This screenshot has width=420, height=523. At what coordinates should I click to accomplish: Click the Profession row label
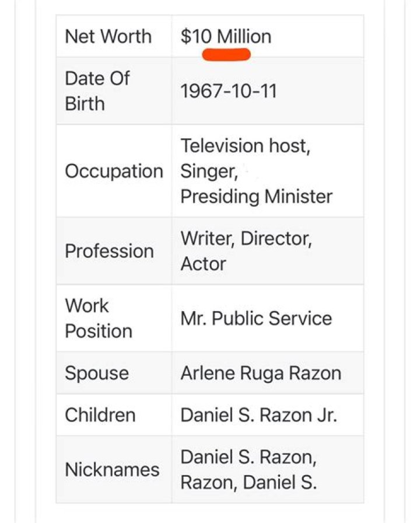pyautogui.click(x=109, y=251)
